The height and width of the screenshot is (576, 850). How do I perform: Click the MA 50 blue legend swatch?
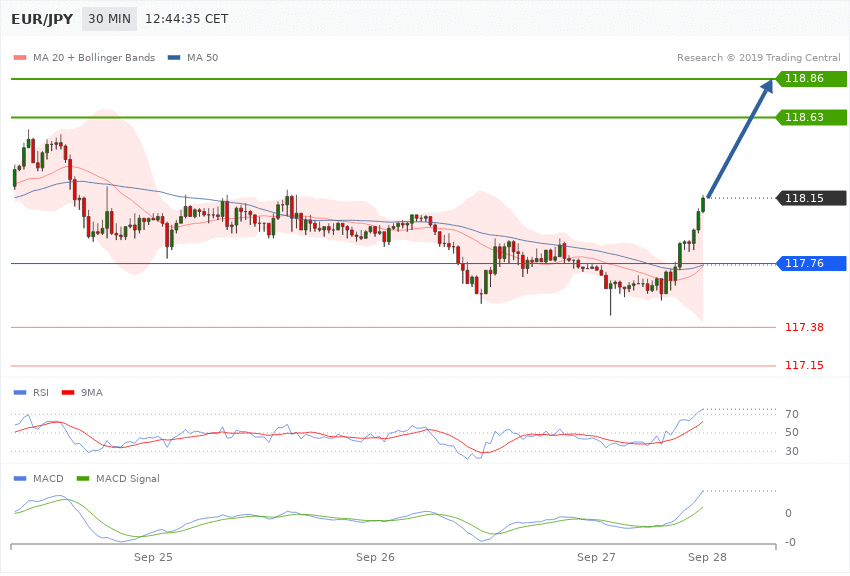(174, 58)
